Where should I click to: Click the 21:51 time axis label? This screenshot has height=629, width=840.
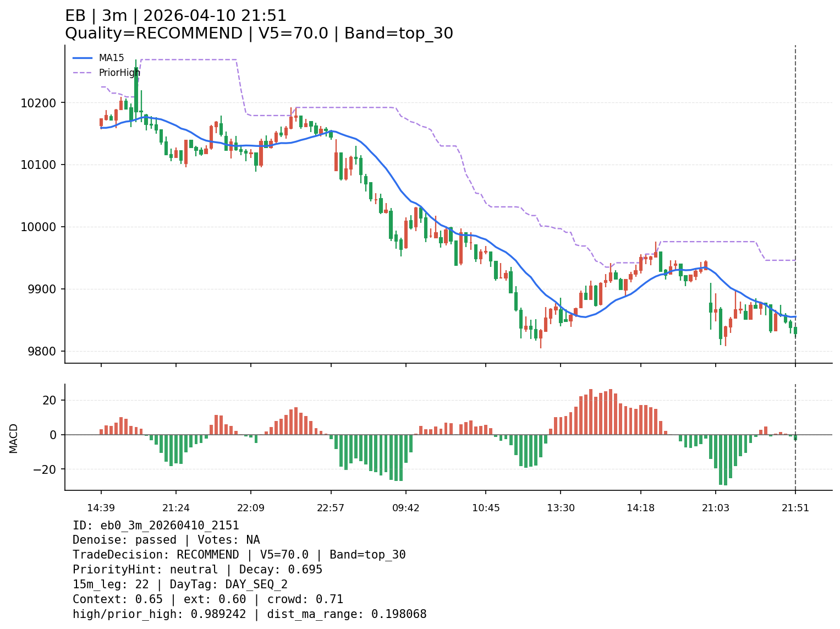click(x=795, y=508)
